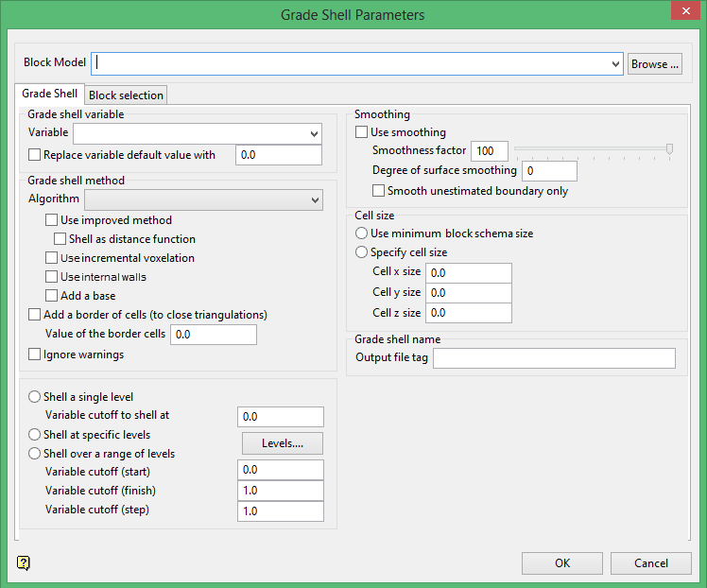This screenshot has height=588, width=707.
Task: Choose Use minimum block schema size
Action: (361, 233)
